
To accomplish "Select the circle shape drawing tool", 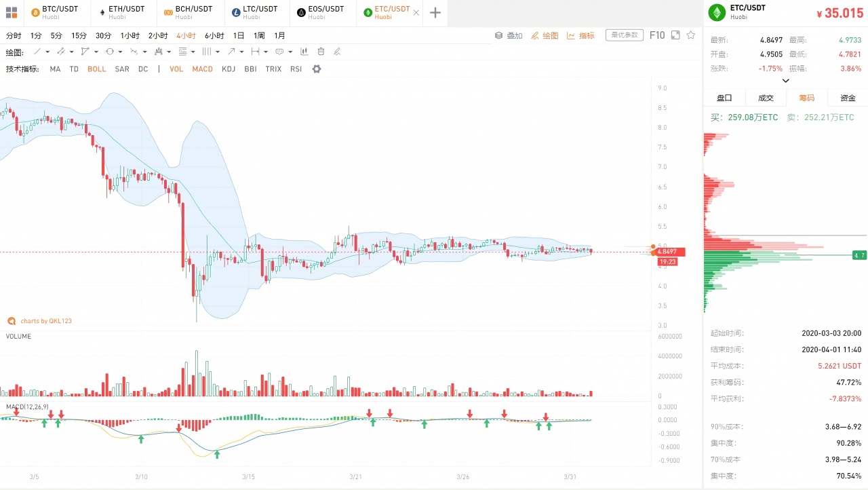I will point(110,52).
